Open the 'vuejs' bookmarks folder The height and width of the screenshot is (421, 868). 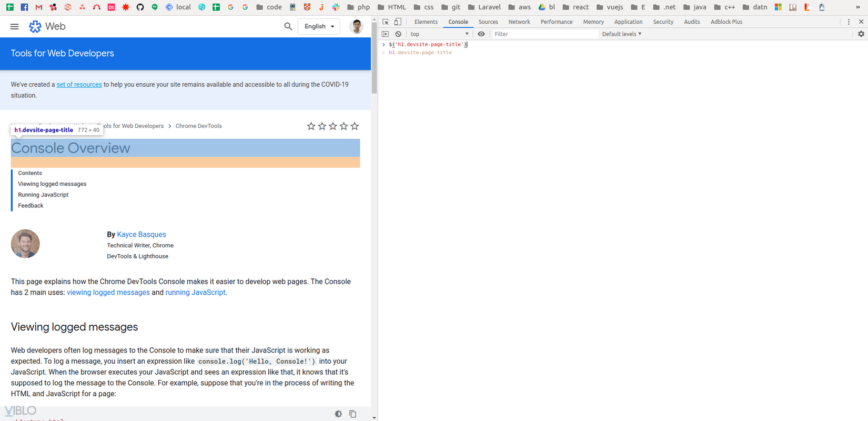[609, 7]
